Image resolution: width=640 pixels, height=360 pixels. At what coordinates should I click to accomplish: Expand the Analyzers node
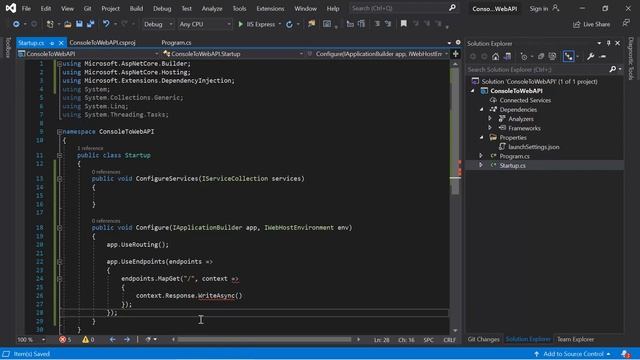490,119
